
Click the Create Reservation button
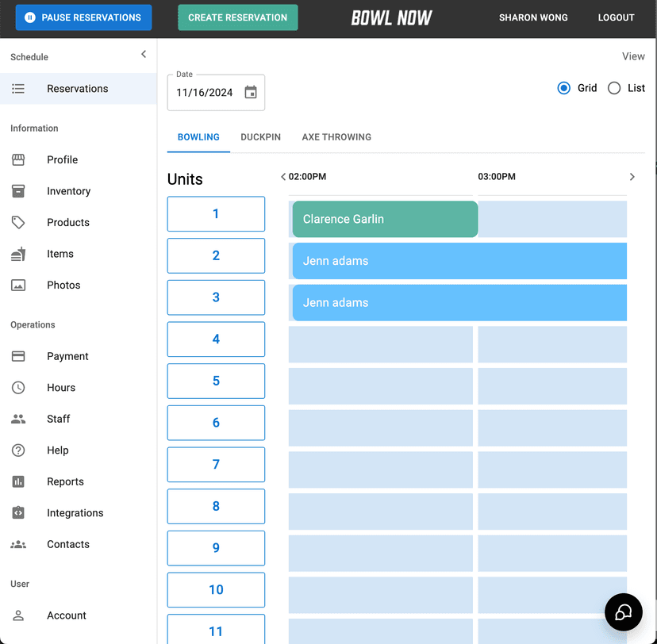pyautogui.click(x=237, y=17)
